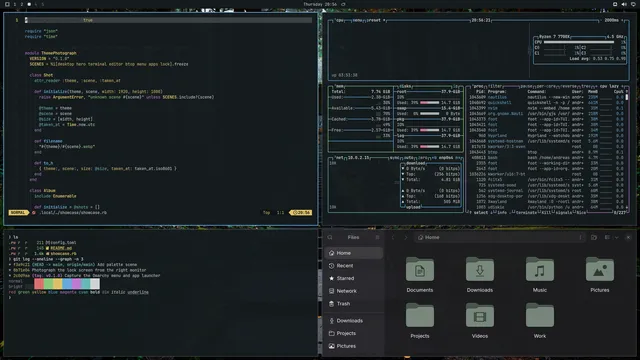Toggle pause in btop process list
This screenshot has height=360, width=640.
point(527,87)
